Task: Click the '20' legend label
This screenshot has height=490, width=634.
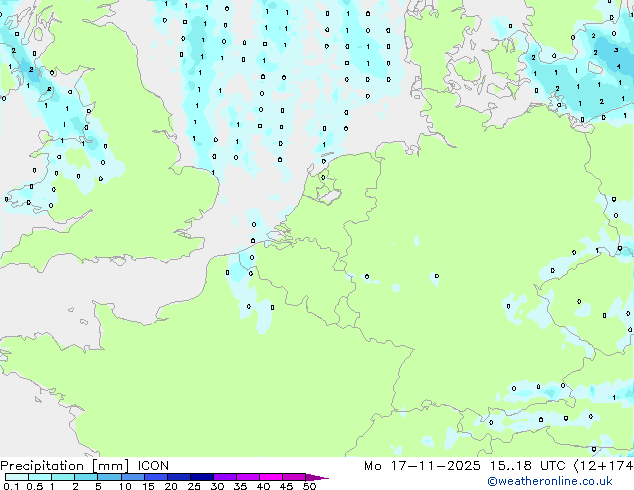Action: point(171,486)
